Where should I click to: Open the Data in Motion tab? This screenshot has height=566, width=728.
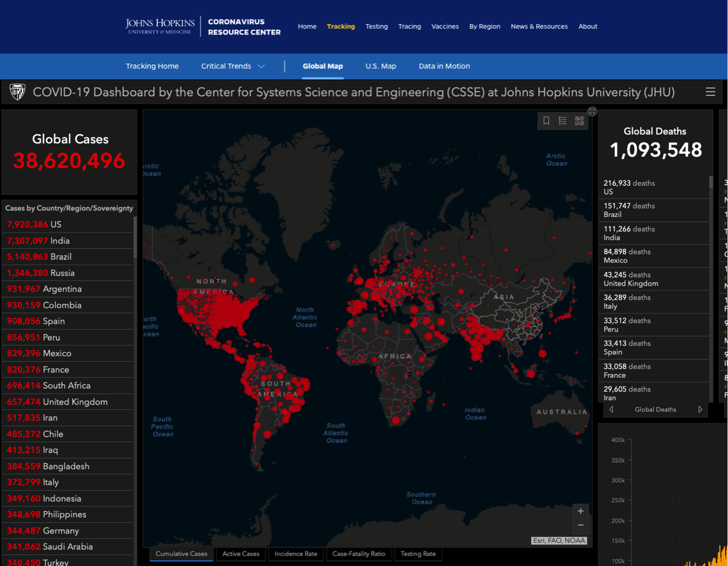[x=444, y=66]
